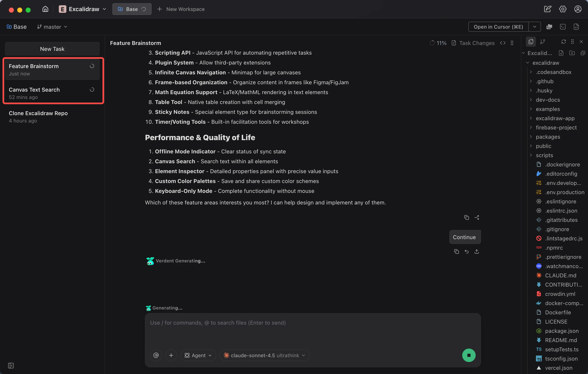Select the Canvas Text Search task

click(x=52, y=93)
